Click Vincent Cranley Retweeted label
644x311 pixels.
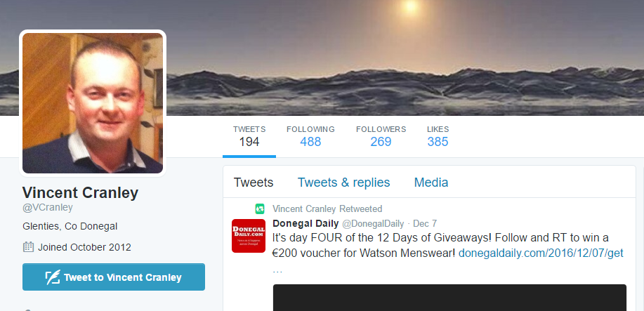tap(327, 209)
